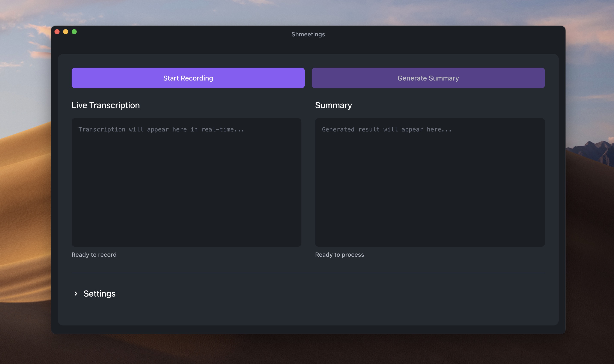The width and height of the screenshot is (614, 364).
Task: Click the divider line above Settings
Action: pos(308,273)
